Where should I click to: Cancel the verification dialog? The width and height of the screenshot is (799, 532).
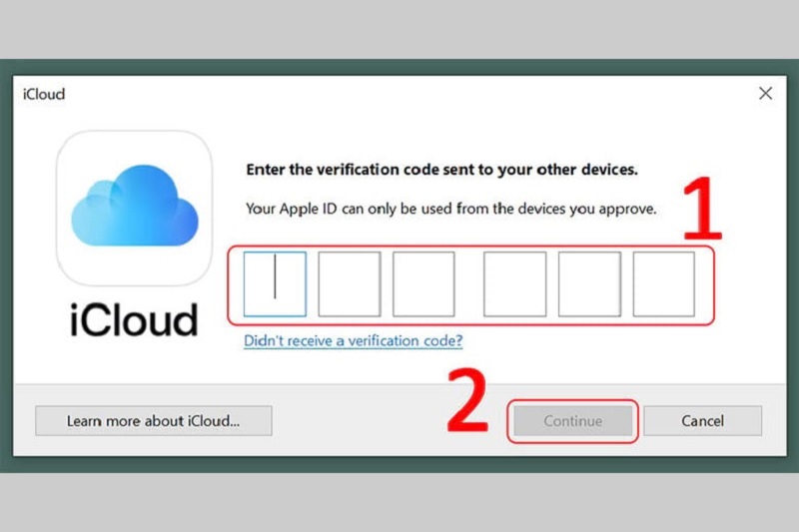point(702,421)
